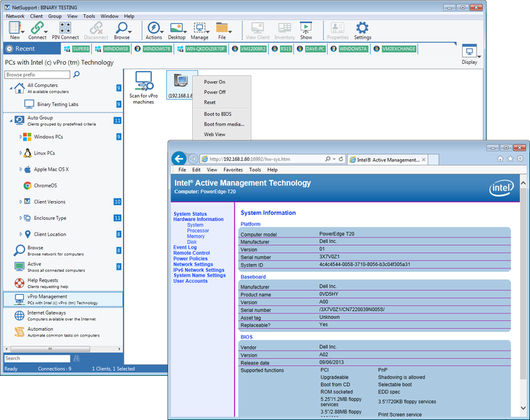Viewport: 530px width, 420px height.
Task: Open Remote Control link
Action: 192,253
